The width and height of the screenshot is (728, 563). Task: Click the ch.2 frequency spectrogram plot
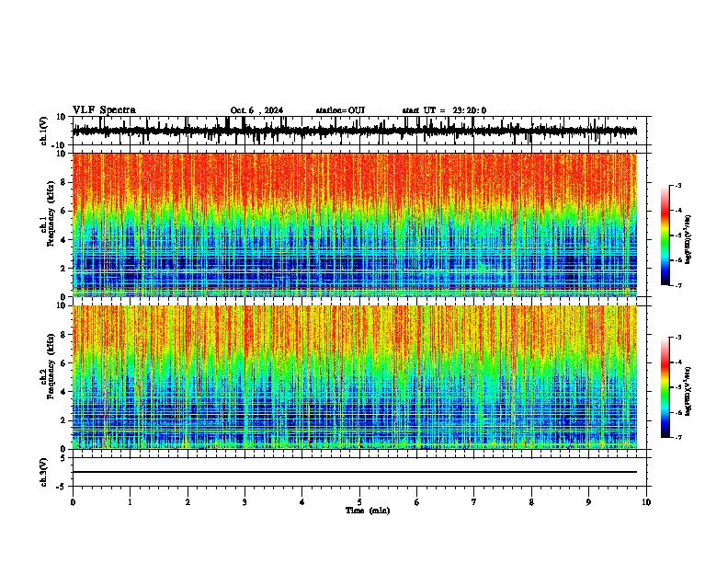tap(355, 377)
